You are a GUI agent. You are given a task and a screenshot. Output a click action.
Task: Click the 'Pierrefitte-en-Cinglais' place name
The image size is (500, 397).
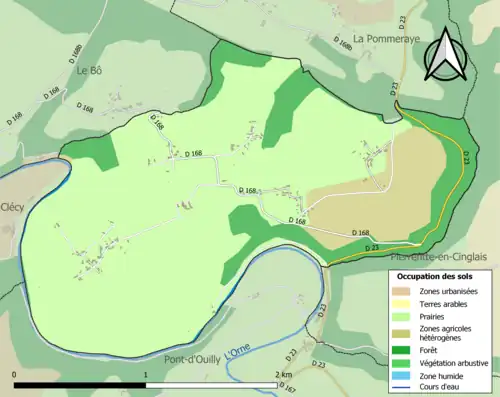pyautogui.click(x=439, y=257)
